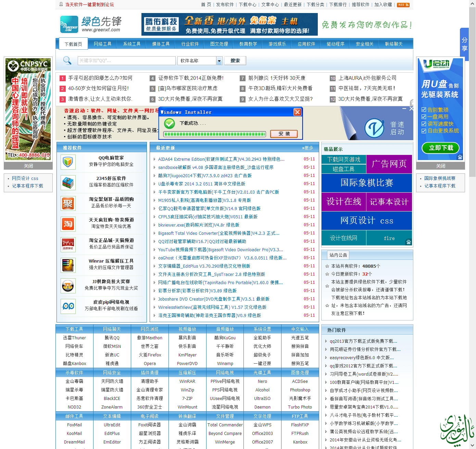Image resolution: width=476 pixels, height=449 pixels.
Task: Open 联络聊天 navigation tab
Action: point(393,44)
